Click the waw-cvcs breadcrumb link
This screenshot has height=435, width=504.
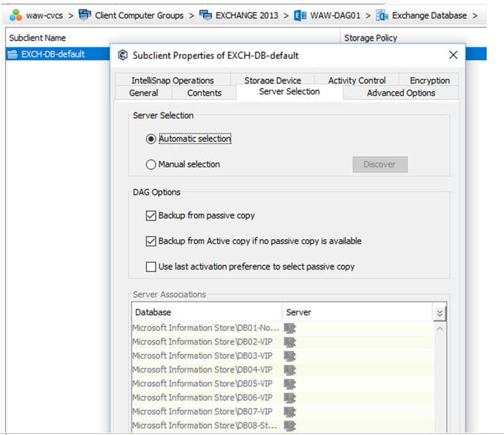(x=45, y=15)
